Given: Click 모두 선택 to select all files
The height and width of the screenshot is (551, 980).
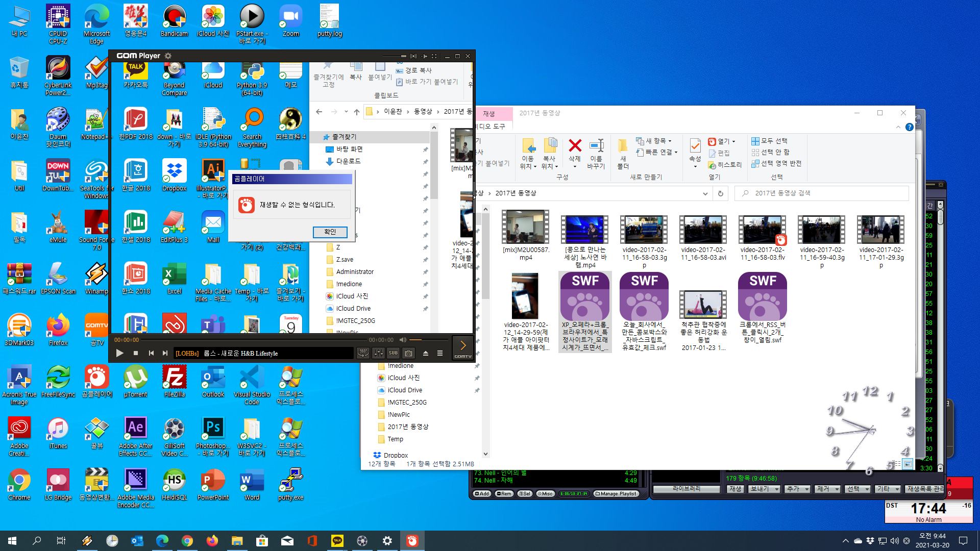Looking at the screenshot, I should point(769,141).
